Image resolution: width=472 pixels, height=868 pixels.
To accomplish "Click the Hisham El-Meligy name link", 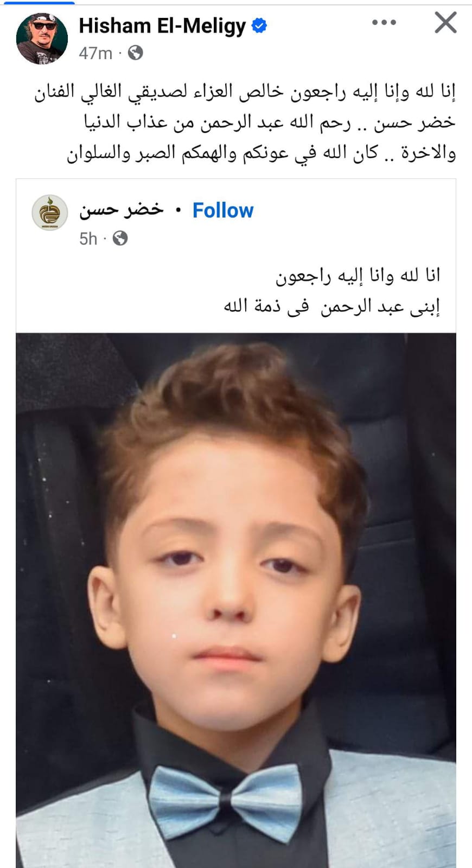I will pyautogui.click(x=162, y=25).
